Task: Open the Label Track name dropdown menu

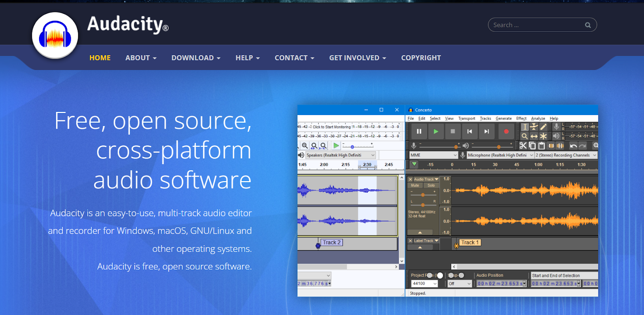Action: (426, 241)
